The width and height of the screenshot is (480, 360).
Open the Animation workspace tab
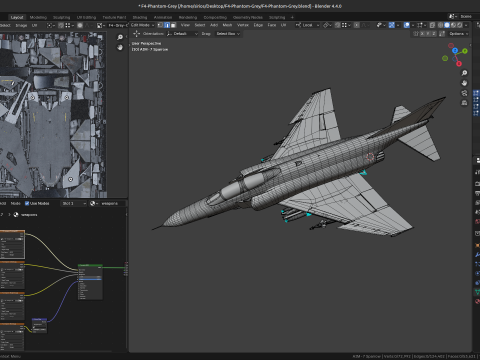[163, 17]
